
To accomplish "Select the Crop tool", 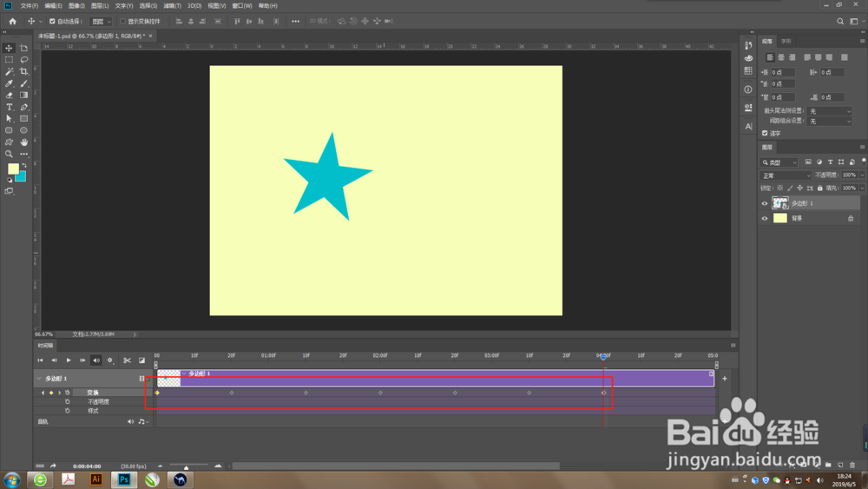I will point(23,71).
